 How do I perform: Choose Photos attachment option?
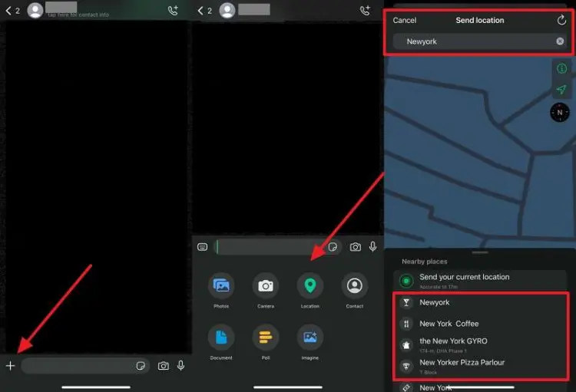tap(221, 290)
